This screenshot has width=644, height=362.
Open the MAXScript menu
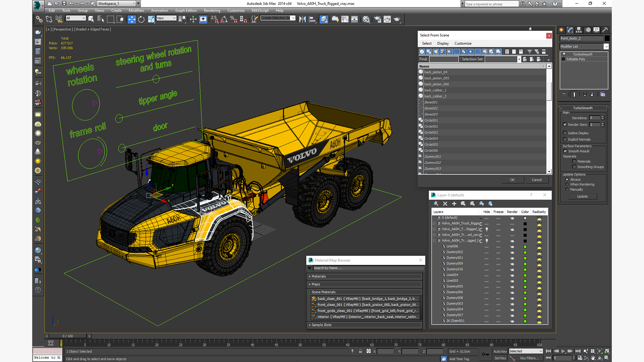click(x=260, y=11)
